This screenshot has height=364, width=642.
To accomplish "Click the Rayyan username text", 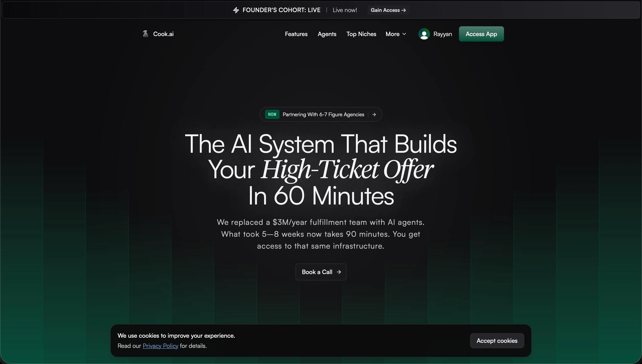I will coord(443,34).
